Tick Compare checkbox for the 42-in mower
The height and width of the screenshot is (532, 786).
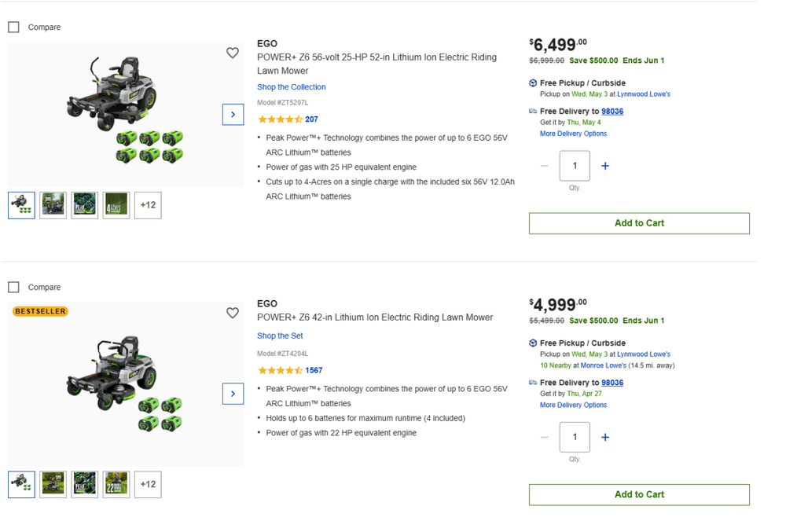tap(14, 287)
